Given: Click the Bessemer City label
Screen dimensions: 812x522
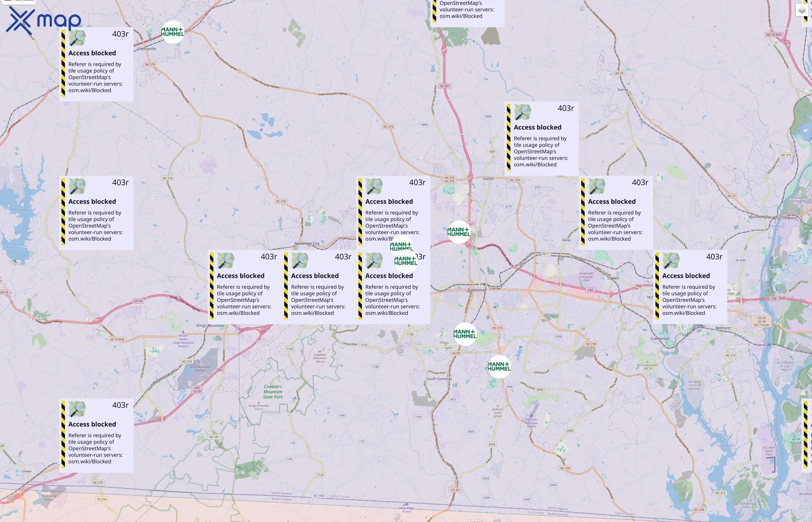Looking at the screenshot, I should pyautogui.click(x=307, y=243).
